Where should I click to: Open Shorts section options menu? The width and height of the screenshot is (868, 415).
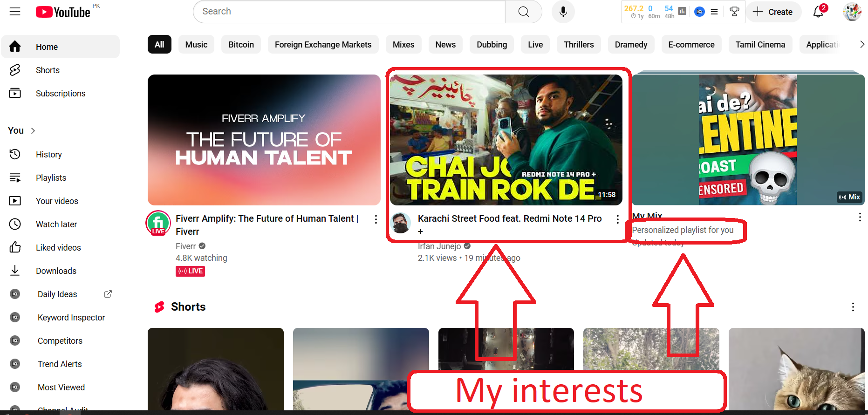tap(853, 307)
